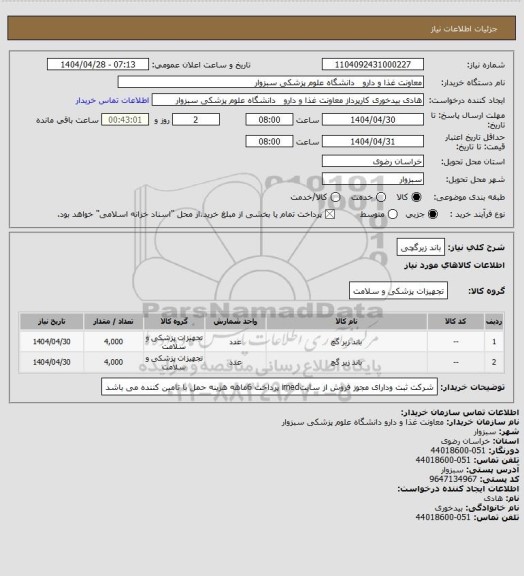The width and height of the screenshot is (524, 576).
Task: Click the days remaining field showing 2
Action: 196,120
